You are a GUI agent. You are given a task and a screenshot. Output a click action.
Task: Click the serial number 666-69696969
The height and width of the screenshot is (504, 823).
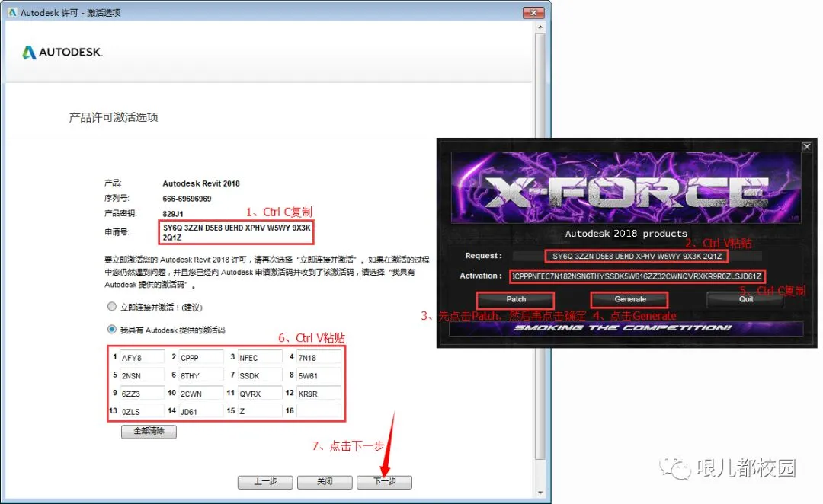(x=187, y=199)
